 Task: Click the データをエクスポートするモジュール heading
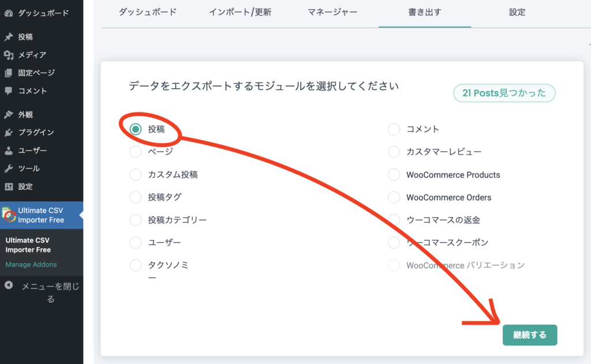point(263,87)
